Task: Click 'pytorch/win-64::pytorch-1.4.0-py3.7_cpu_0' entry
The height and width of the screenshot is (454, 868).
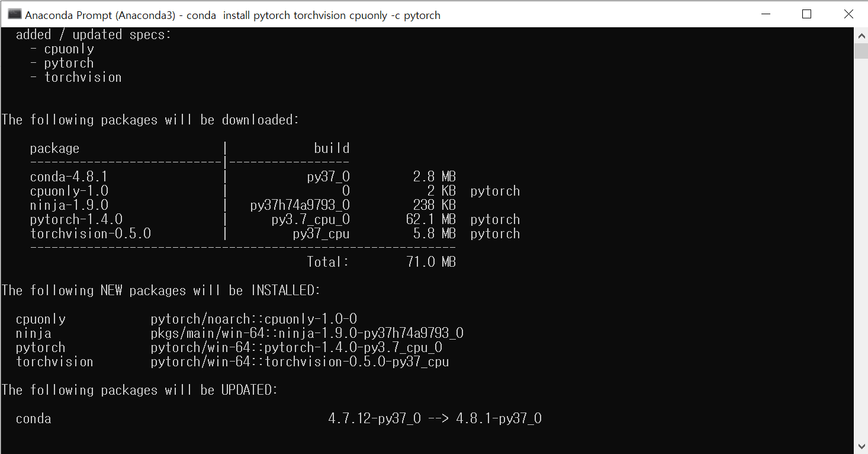Action: tap(297, 348)
